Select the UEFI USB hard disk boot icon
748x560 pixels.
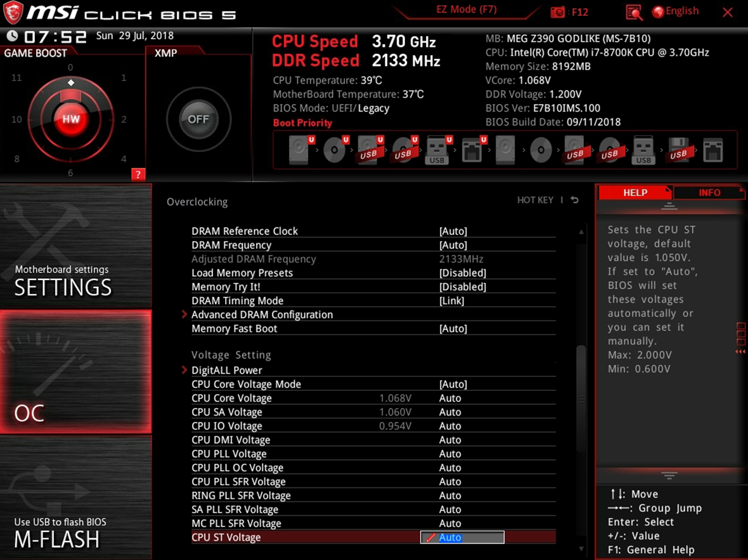pos(370,150)
